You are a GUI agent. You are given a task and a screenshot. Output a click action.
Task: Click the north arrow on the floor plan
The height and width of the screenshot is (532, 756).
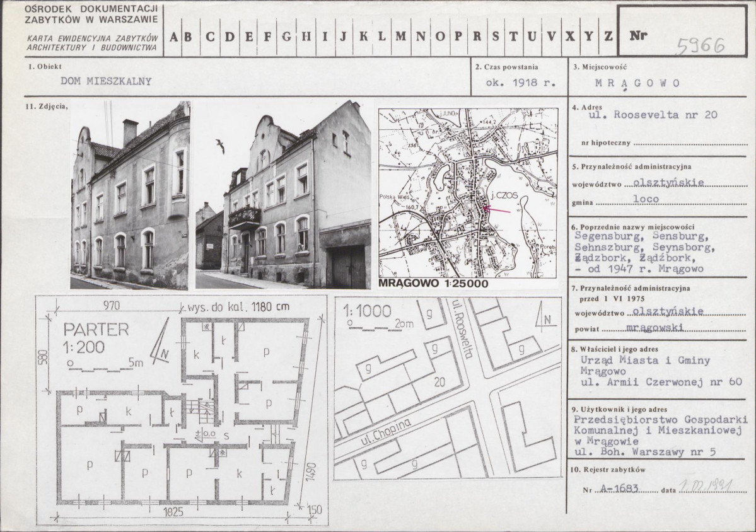160,341
